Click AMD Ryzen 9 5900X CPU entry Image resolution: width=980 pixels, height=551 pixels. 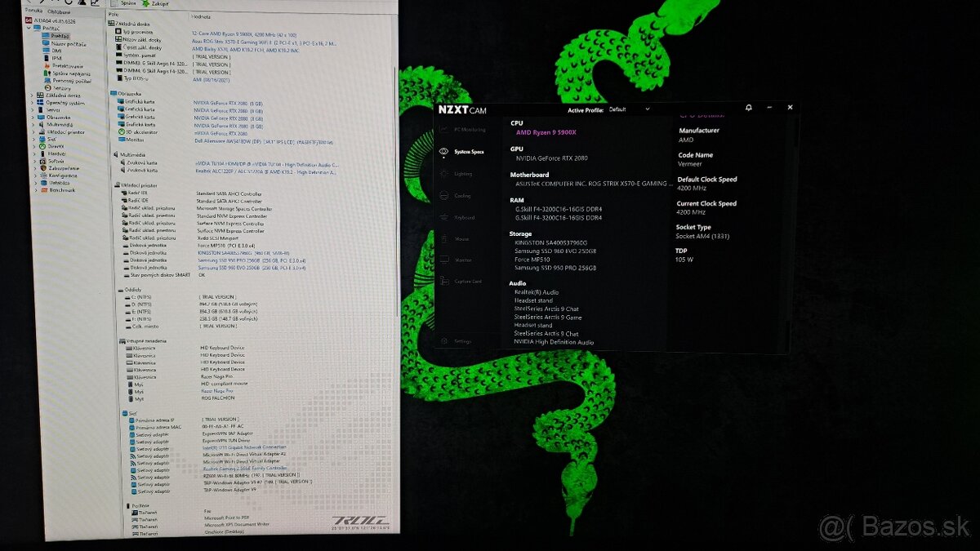546,132
